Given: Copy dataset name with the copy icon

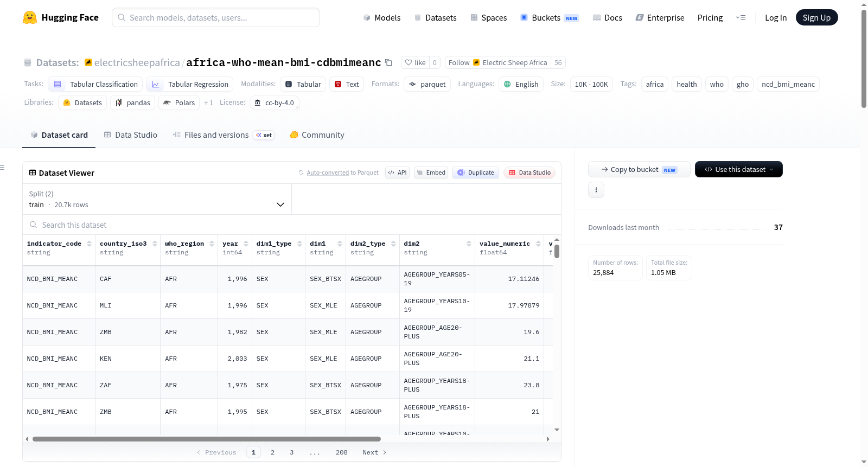Looking at the screenshot, I should [388, 62].
